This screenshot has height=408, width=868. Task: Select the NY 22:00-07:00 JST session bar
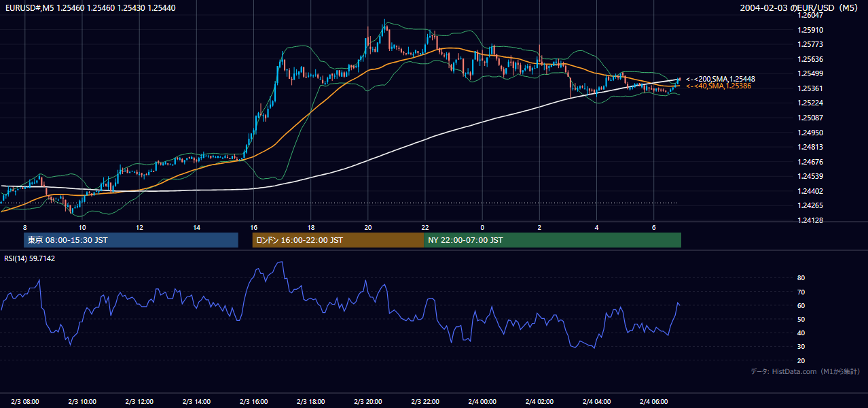coord(553,240)
